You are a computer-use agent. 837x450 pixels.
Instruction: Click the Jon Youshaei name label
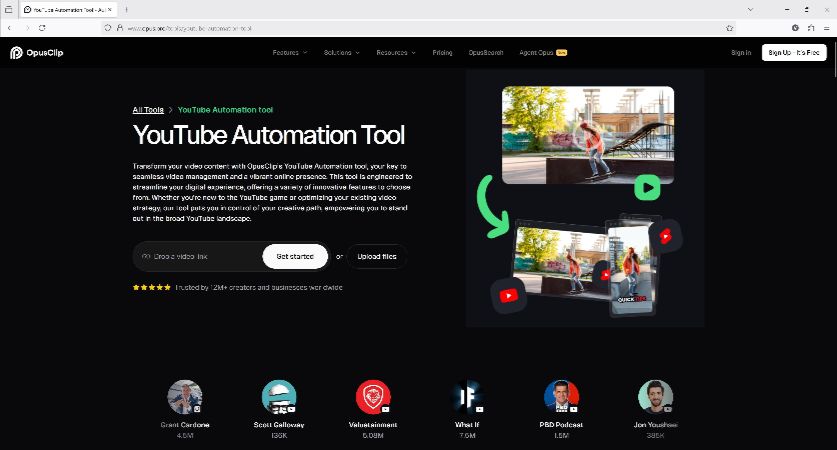click(656, 425)
